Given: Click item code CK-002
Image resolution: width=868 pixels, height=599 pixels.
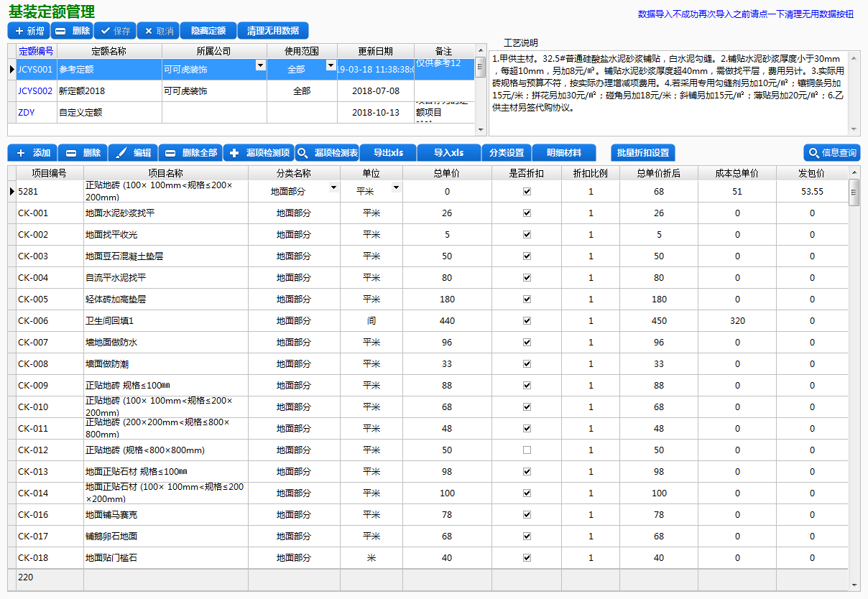Looking at the screenshot, I should [33, 235].
